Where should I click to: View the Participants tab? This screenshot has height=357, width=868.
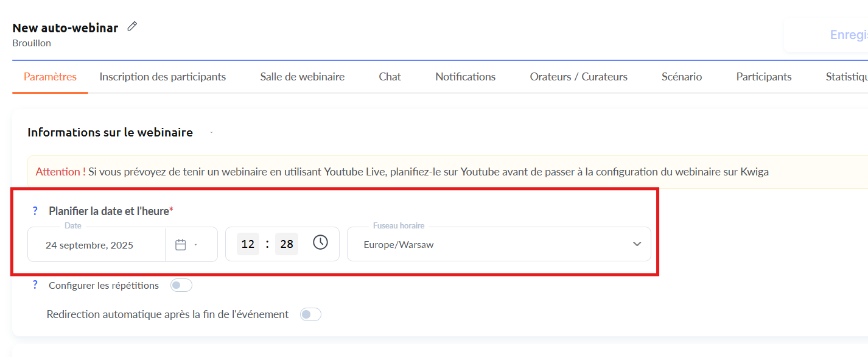(x=764, y=77)
